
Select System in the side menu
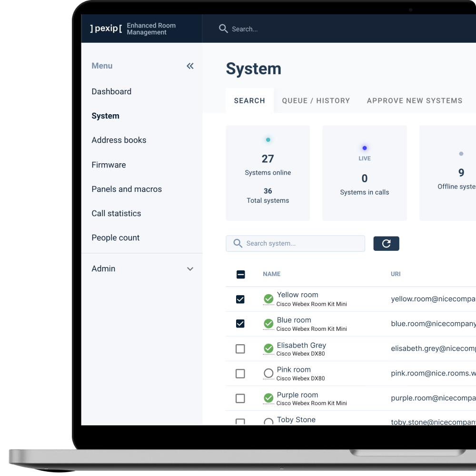(105, 116)
